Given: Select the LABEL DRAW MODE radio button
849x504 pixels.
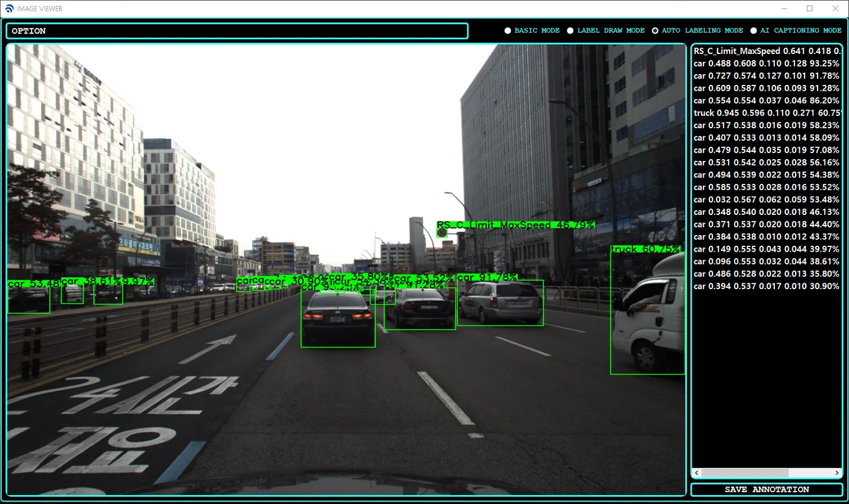Looking at the screenshot, I should pos(570,30).
